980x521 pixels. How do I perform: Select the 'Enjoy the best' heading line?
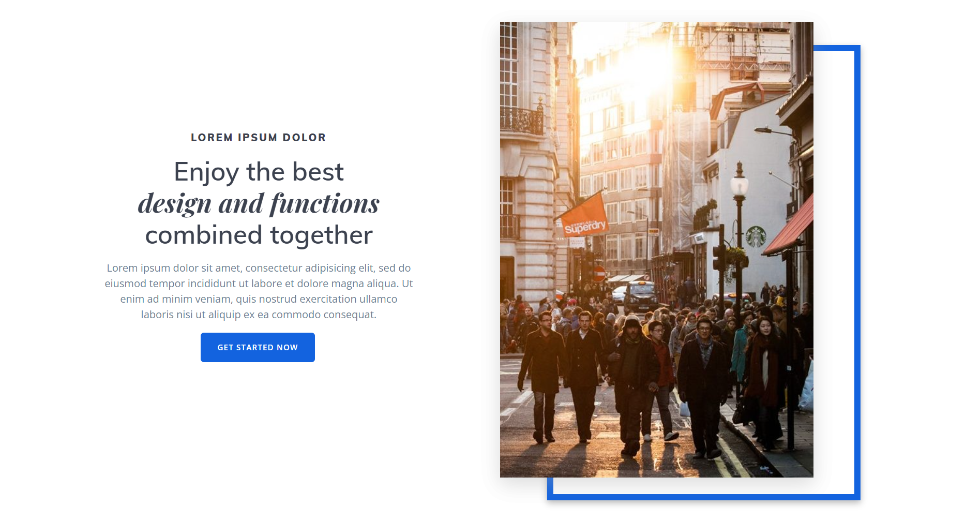click(x=259, y=172)
